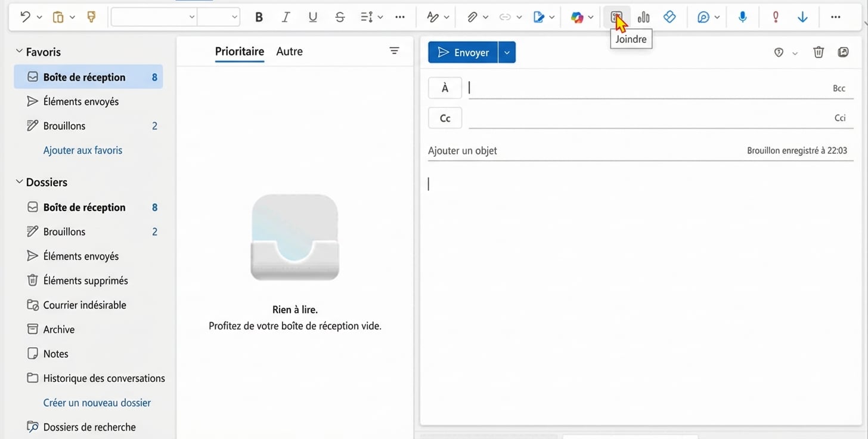Viewport: 868px width, 439px height.
Task: Collapse the Favoris section
Action: coord(20,52)
